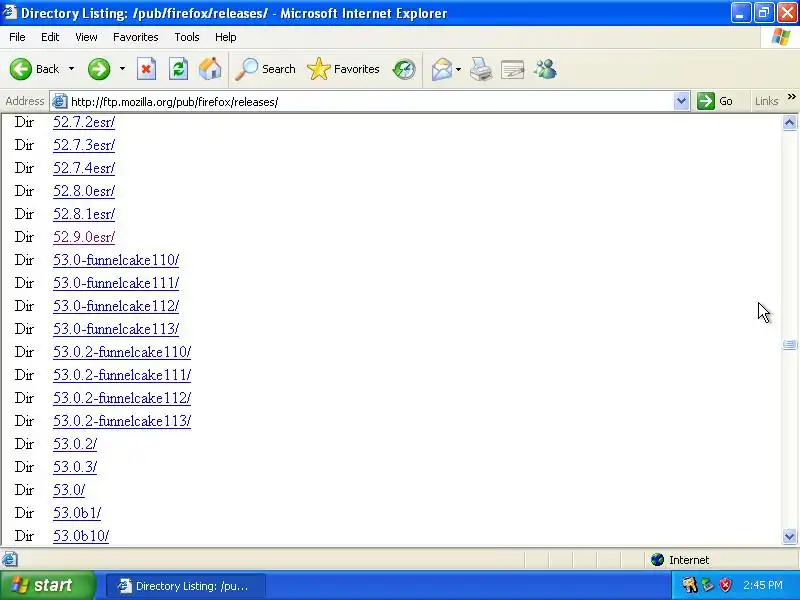Open the Favorites menu
The width and height of the screenshot is (800, 600).
136,37
